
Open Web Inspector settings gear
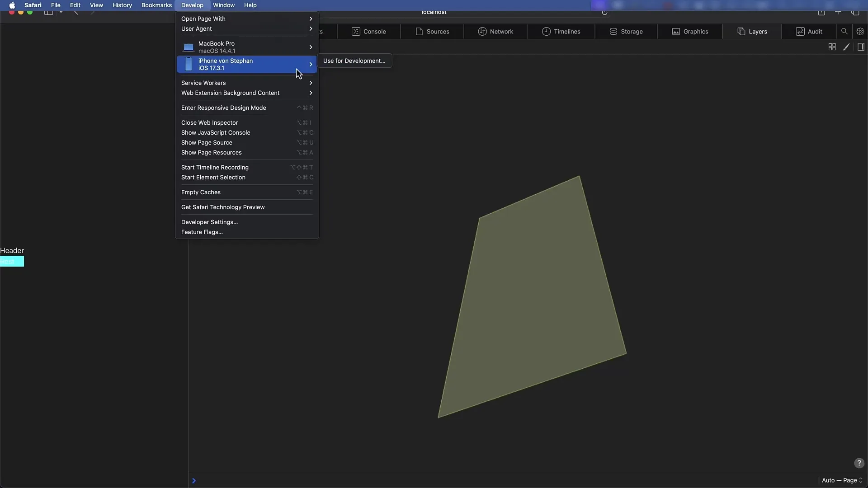pyautogui.click(x=860, y=32)
